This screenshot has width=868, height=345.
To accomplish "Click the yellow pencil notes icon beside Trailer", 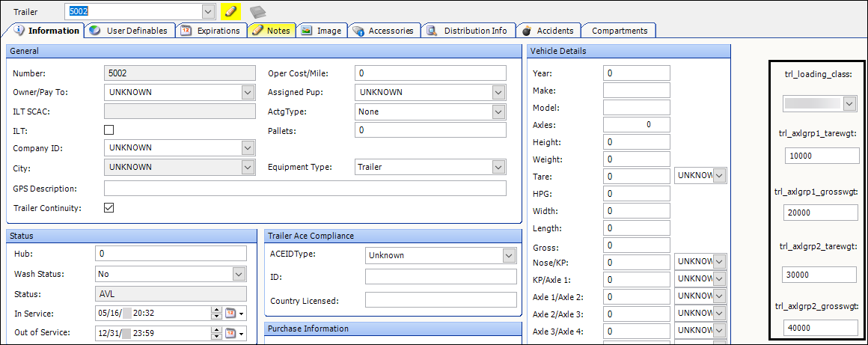I will [x=230, y=12].
